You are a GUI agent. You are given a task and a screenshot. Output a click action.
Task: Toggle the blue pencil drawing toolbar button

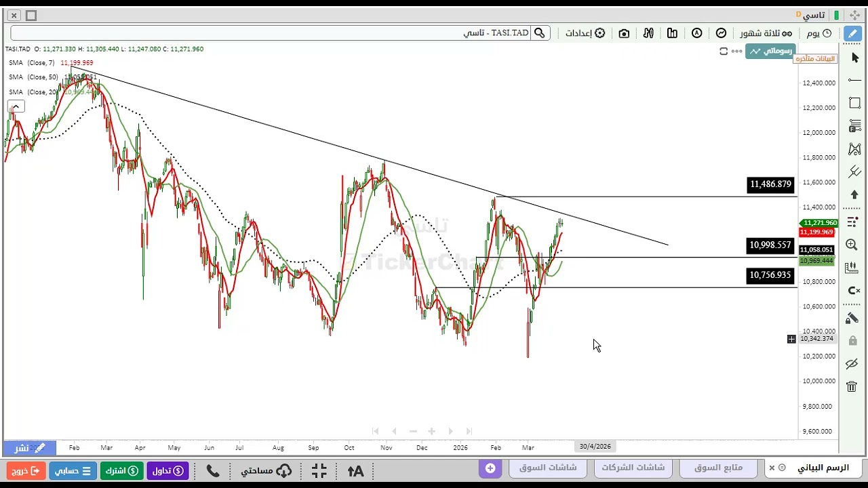[x=853, y=33]
